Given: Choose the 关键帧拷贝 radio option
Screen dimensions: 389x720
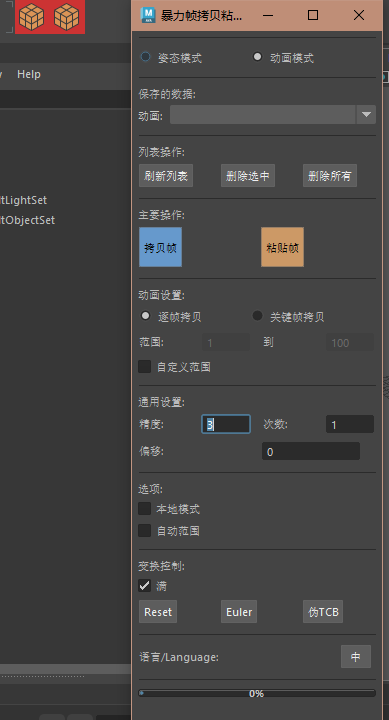Looking at the screenshot, I should click(258, 316).
